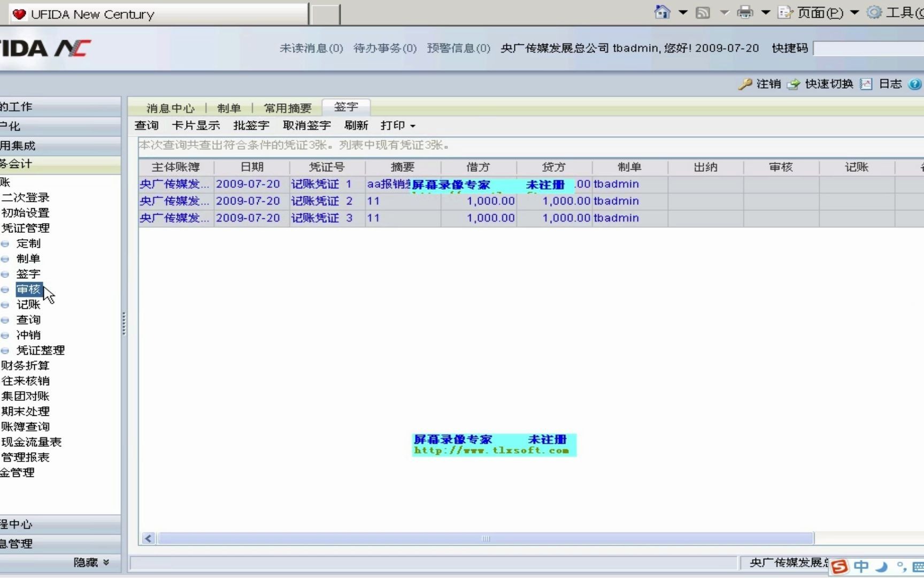Click the 制单 column header in table

[629, 167]
